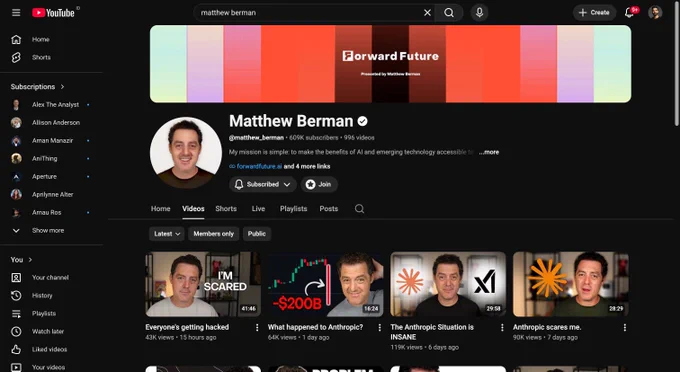Open the forwardfuture.ai link

pos(259,166)
